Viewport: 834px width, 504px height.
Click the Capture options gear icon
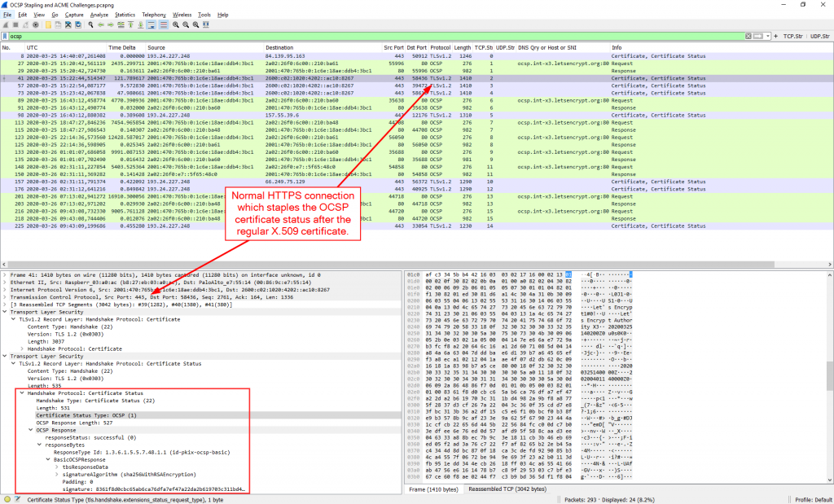pyautogui.click(x=35, y=25)
